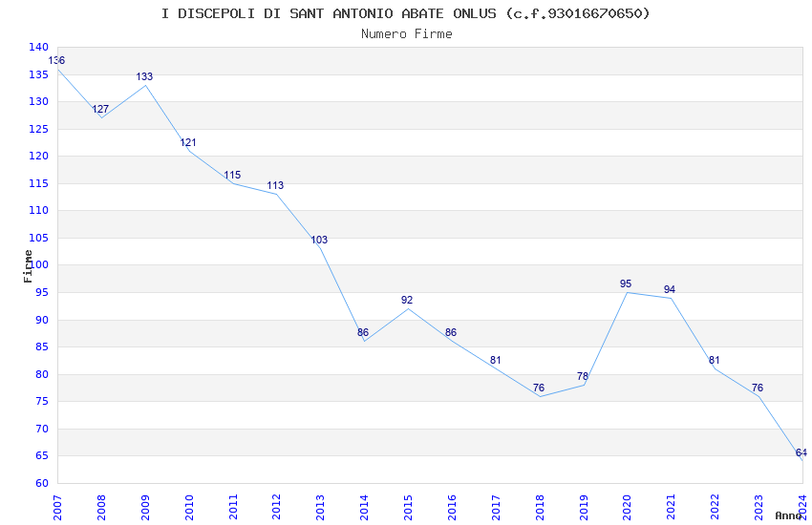Click the chart title 'I DISCEPOLI DI SANT ANTONIO ABATE ONLUS'
The height and width of the screenshot is (525, 812).
point(329,13)
